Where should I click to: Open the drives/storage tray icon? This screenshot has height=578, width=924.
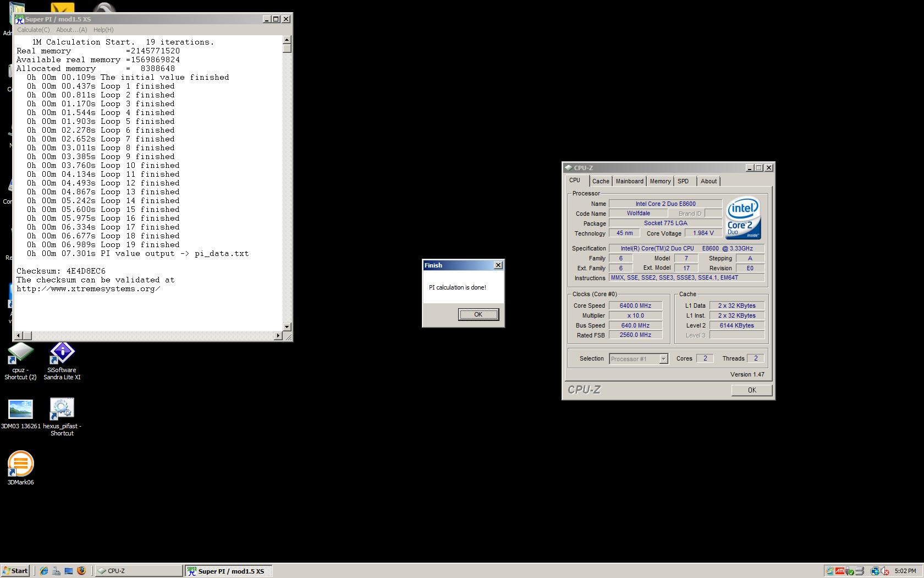point(860,571)
